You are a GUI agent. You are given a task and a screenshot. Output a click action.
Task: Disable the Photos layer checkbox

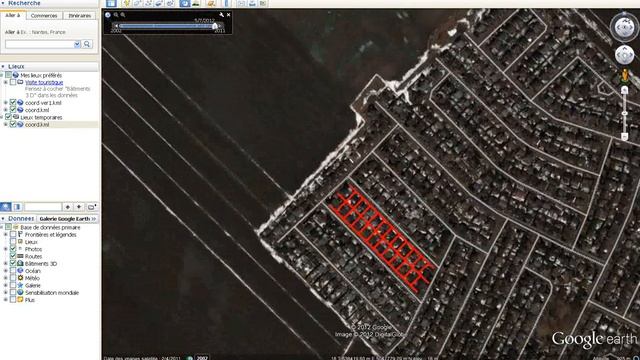(x=13, y=249)
